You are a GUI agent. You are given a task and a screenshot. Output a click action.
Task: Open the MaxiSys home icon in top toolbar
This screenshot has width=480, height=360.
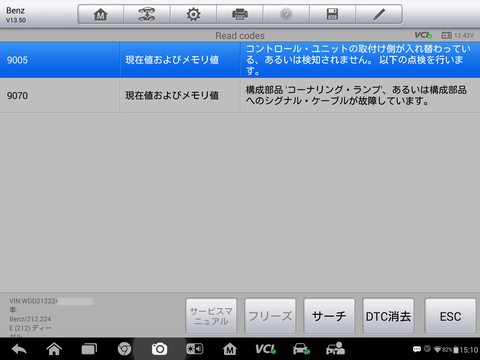click(x=100, y=14)
